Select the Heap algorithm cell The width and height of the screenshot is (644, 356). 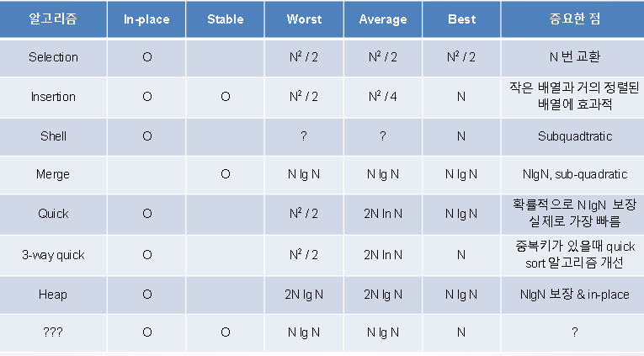[x=53, y=295]
